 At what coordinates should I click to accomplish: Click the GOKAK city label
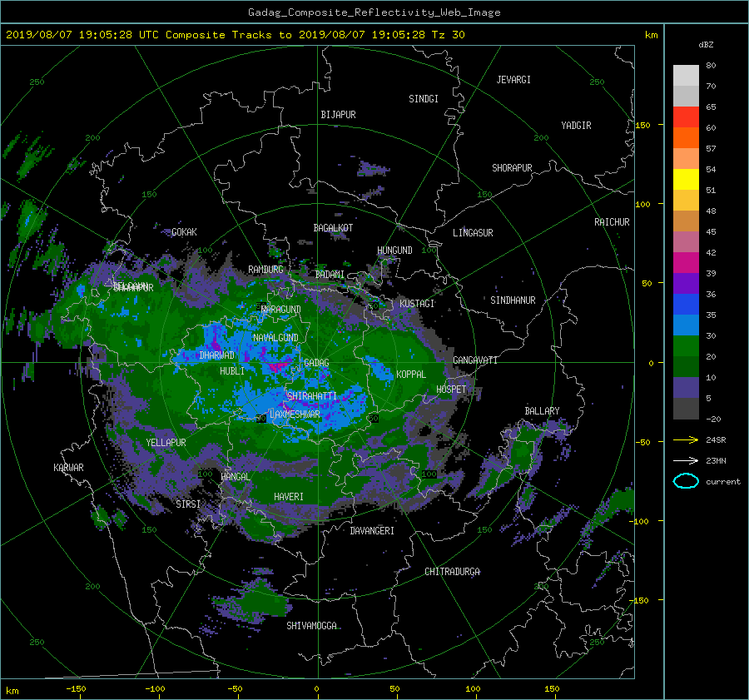184,232
